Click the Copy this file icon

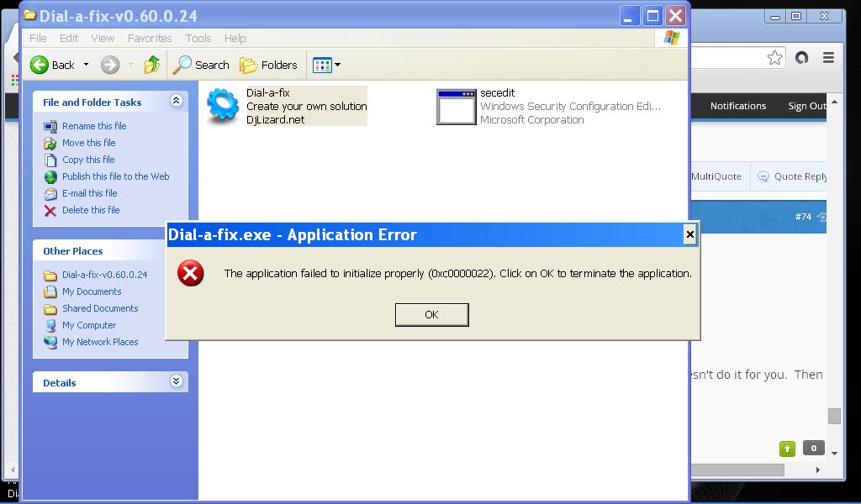(x=50, y=160)
